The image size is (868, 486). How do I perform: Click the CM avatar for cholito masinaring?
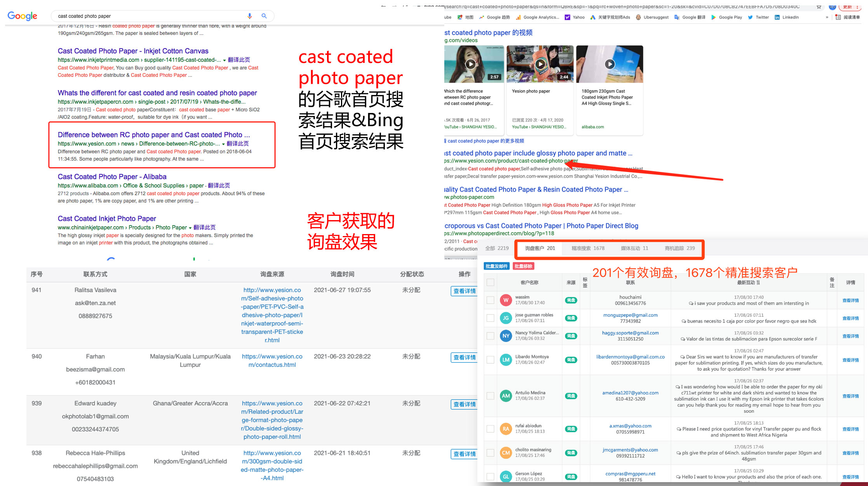506,453
